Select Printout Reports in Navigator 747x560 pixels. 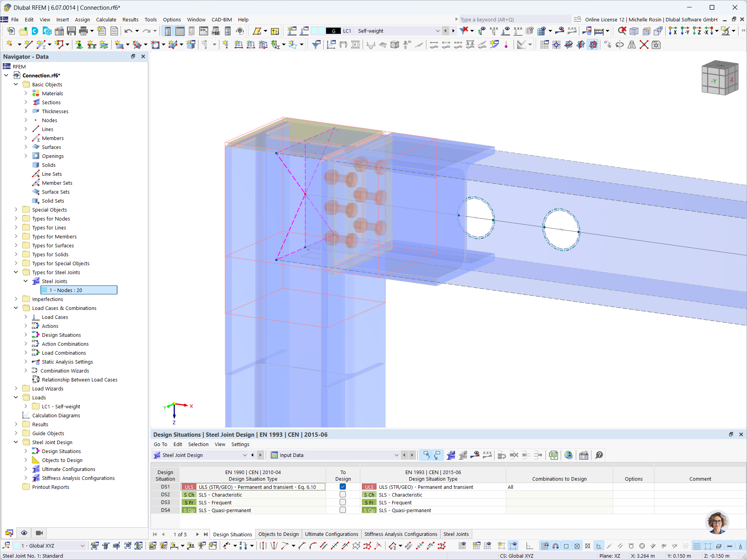pos(51,487)
